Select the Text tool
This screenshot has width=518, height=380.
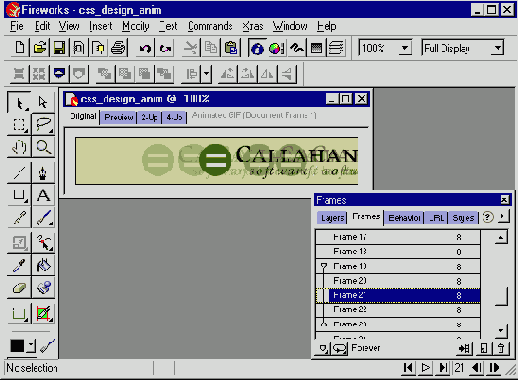44,196
